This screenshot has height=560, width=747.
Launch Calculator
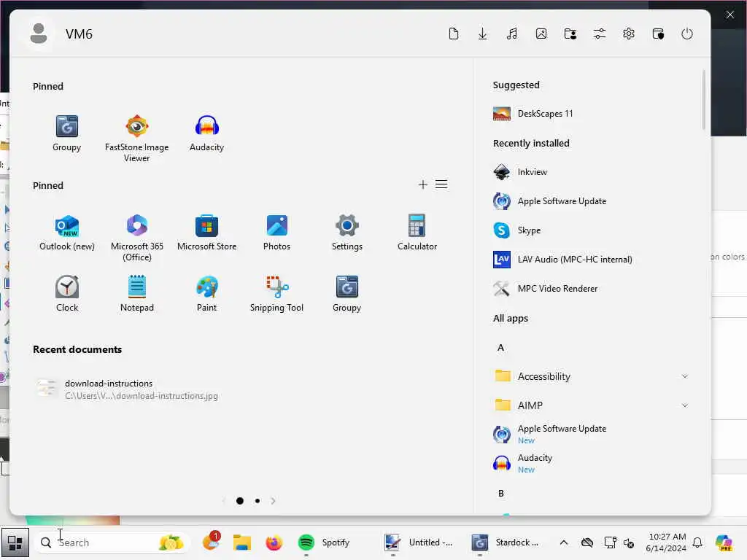pyautogui.click(x=417, y=233)
